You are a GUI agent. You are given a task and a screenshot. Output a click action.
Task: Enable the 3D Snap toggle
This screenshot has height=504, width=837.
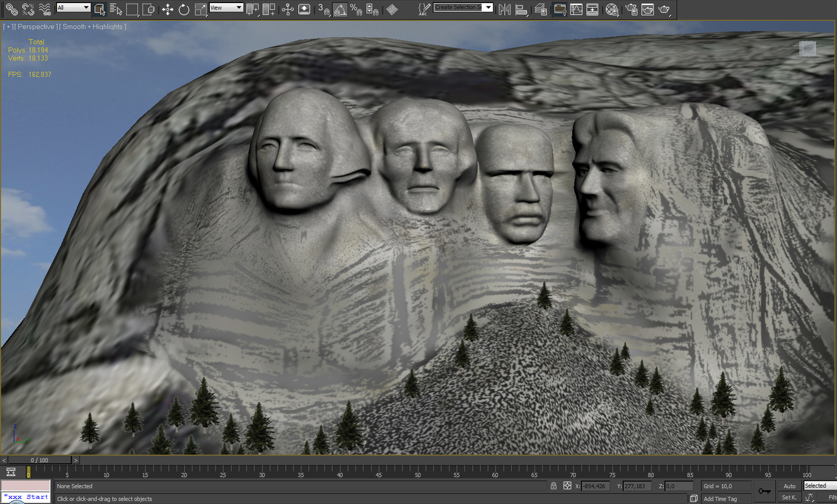point(325,9)
